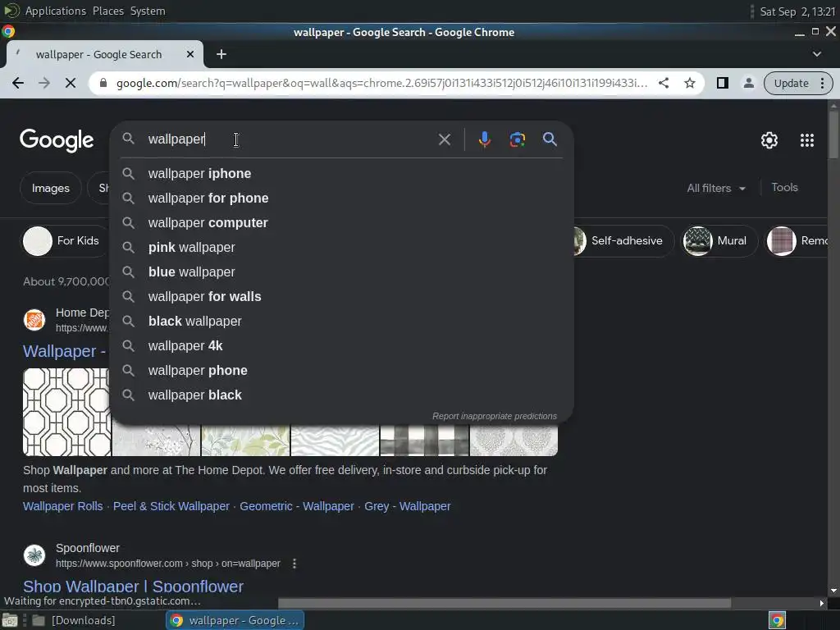
Task: Go to the Google logo homepage
Action: click(x=57, y=140)
